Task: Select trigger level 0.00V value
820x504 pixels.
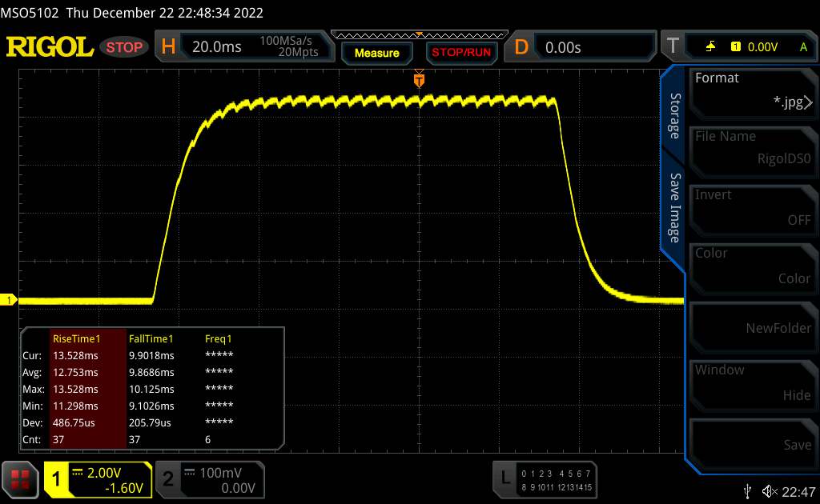Action: (762, 47)
